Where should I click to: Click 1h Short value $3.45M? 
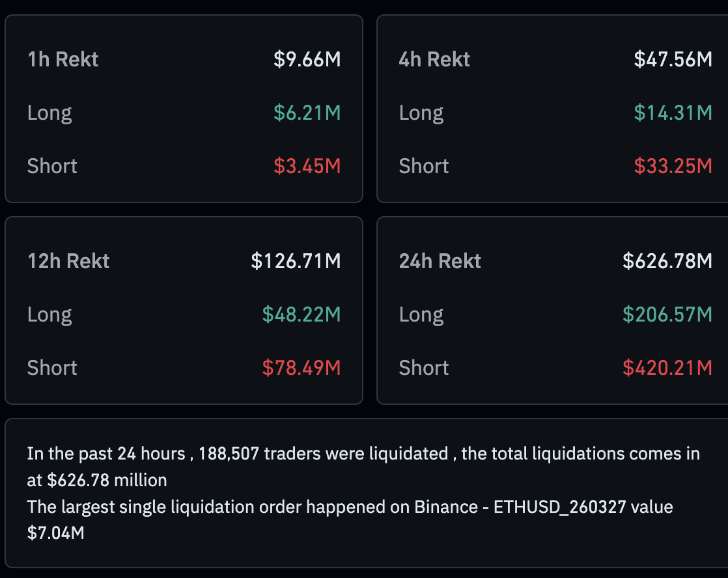point(307,167)
